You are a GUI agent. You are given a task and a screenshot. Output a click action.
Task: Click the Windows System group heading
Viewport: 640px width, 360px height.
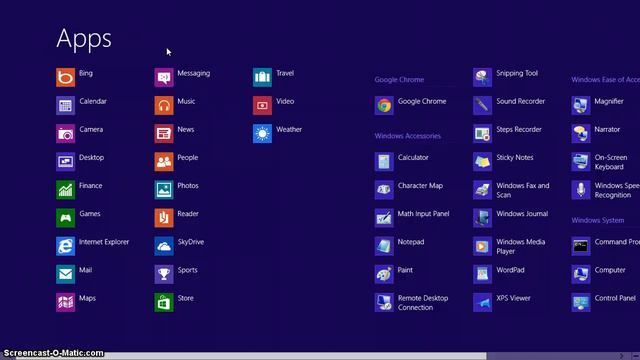coord(598,220)
